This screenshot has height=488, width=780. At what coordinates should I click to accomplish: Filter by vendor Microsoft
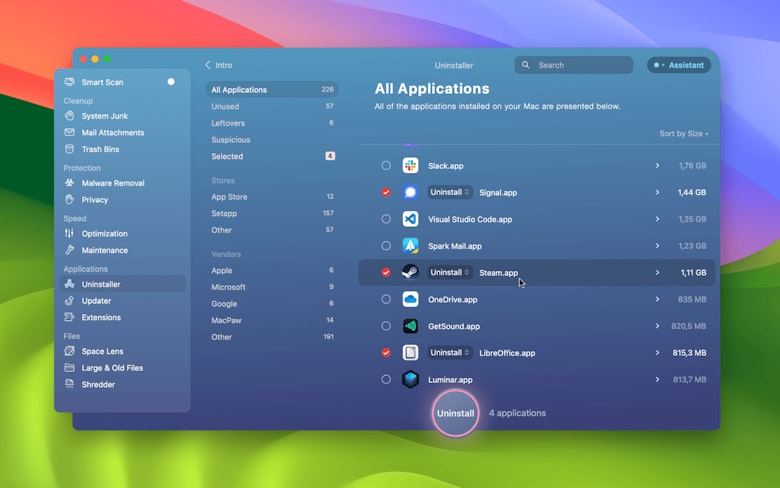(x=272, y=287)
